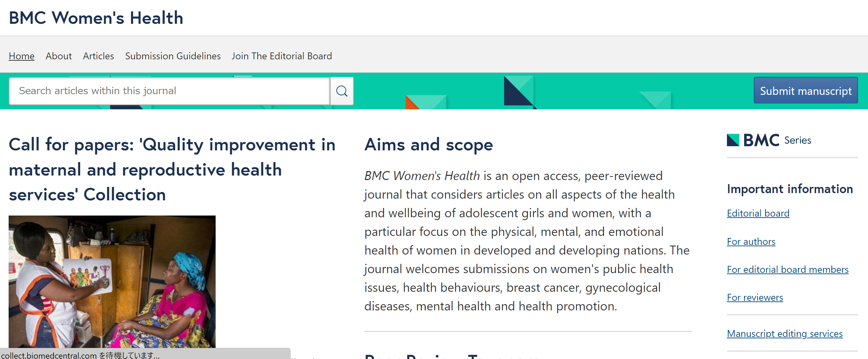This screenshot has height=359, width=868.
Task: Focus the search articles input field
Action: 169,91
